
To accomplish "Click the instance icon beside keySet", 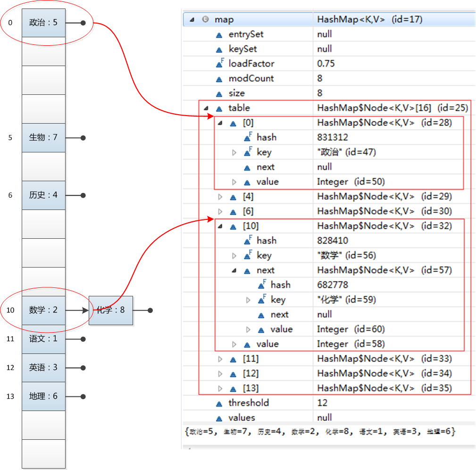I will pyautogui.click(x=219, y=49).
